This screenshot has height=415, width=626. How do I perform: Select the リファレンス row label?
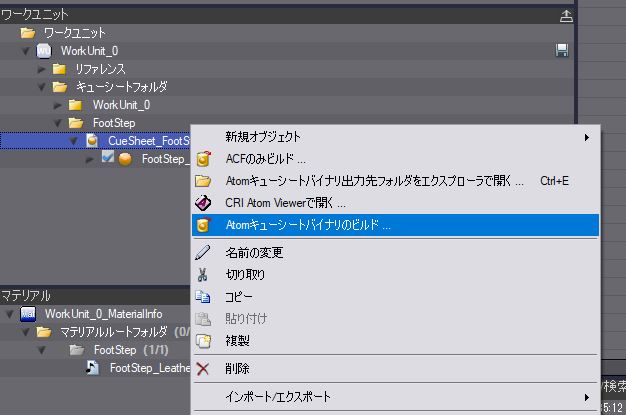pyautogui.click(x=100, y=69)
